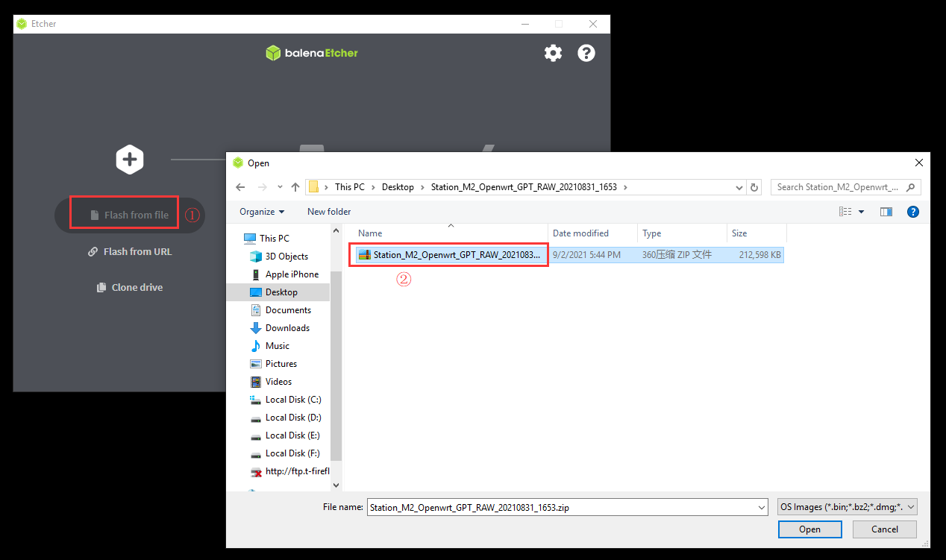
Task: Open the OS Images file type dropdown
Action: point(847,507)
